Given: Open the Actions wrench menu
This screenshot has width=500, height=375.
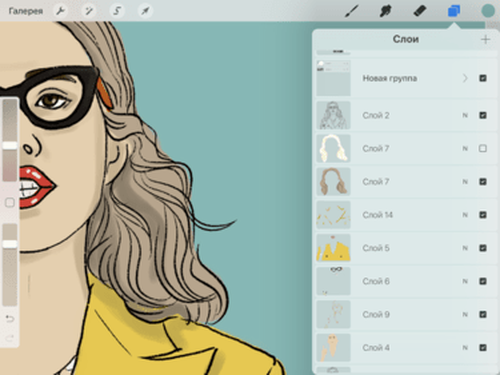Looking at the screenshot, I should tap(60, 11).
